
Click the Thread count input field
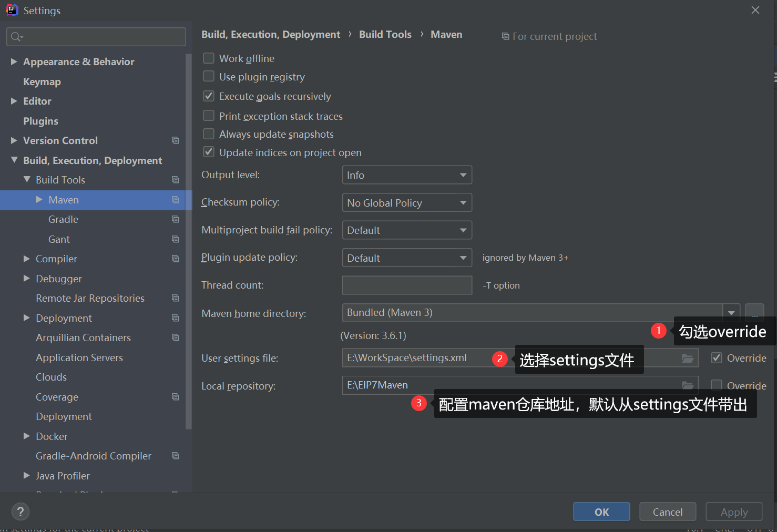[x=407, y=285]
